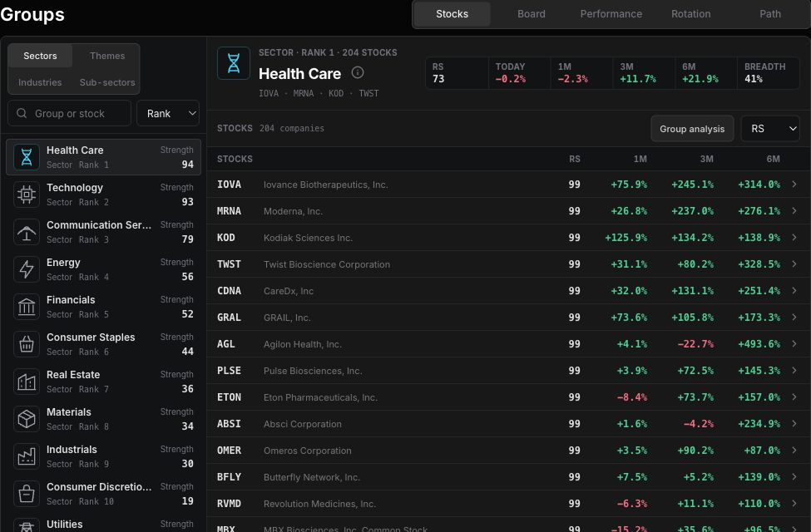Click the Consumer Staples basket icon
The height and width of the screenshot is (532, 811).
point(27,344)
